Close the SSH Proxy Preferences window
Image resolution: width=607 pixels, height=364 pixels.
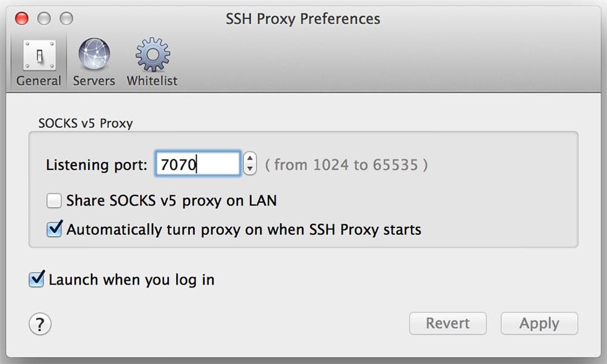pos(22,18)
